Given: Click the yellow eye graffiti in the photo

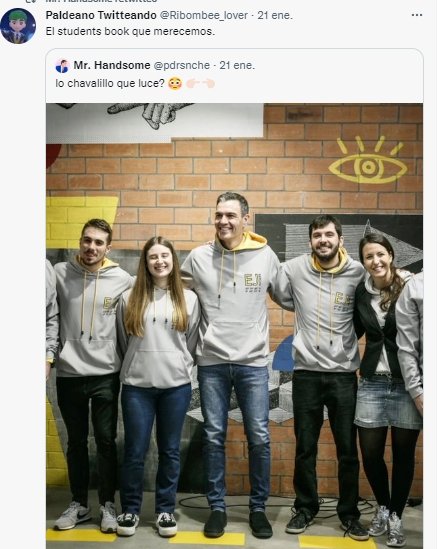Looking at the screenshot, I should [x=368, y=160].
